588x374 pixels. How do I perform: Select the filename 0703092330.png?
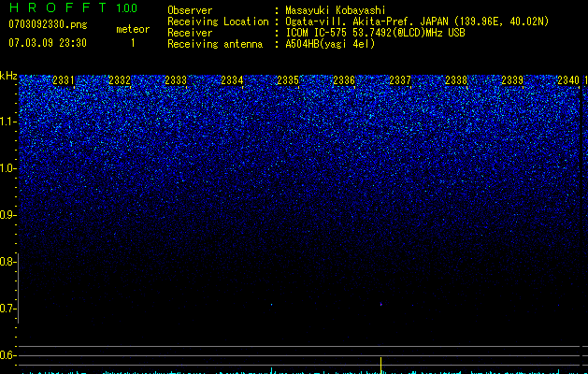click(x=48, y=24)
